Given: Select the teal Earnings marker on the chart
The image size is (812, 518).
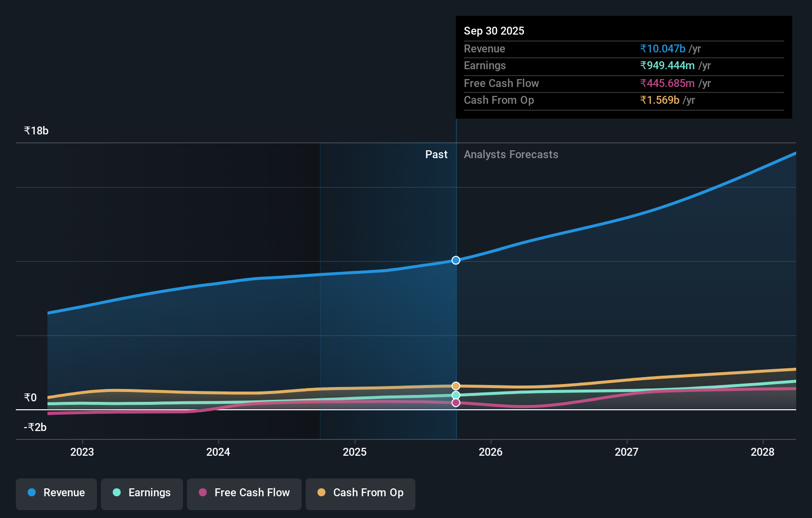Looking at the screenshot, I should tap(455, 394).
